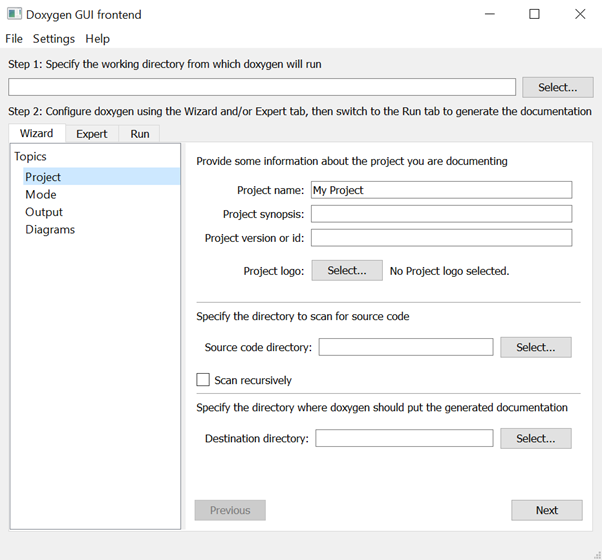
Task: Click the Source code directory field
Action: click(406, 347)
